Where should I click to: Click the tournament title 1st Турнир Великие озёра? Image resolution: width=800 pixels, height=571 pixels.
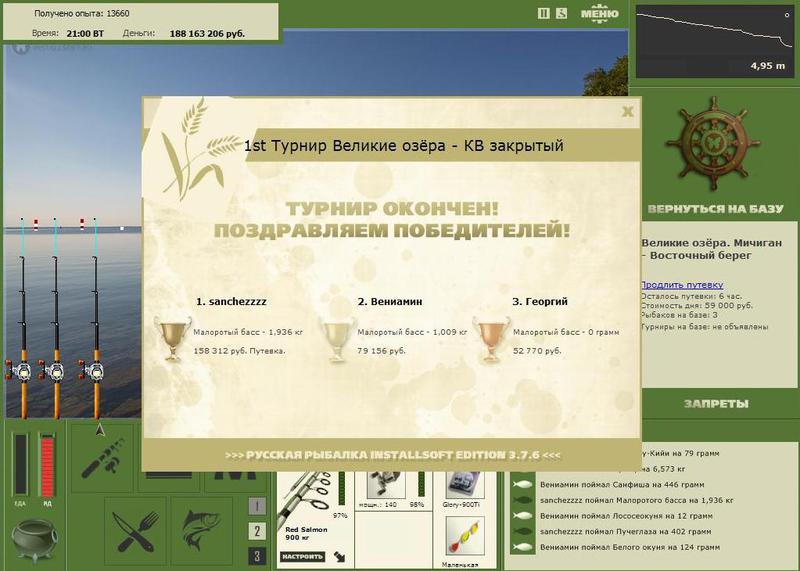pyautogui.click(x=404, y=145)
